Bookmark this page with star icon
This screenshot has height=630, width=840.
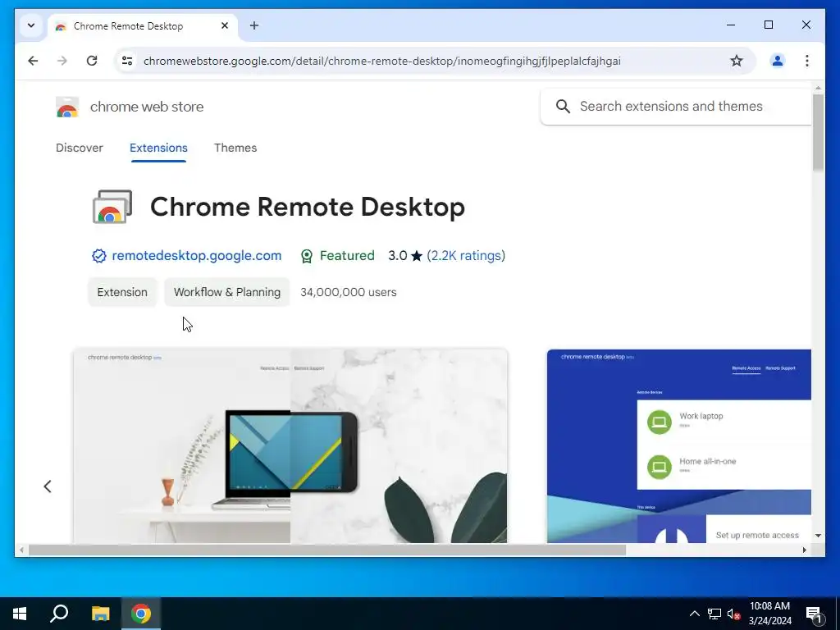point(737,61)
